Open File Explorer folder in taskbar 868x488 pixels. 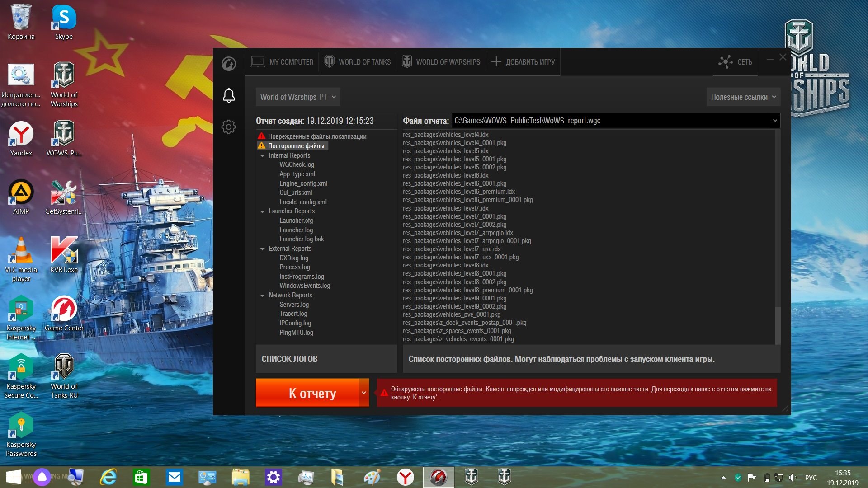pyautogui.click(x=241, y=477)
